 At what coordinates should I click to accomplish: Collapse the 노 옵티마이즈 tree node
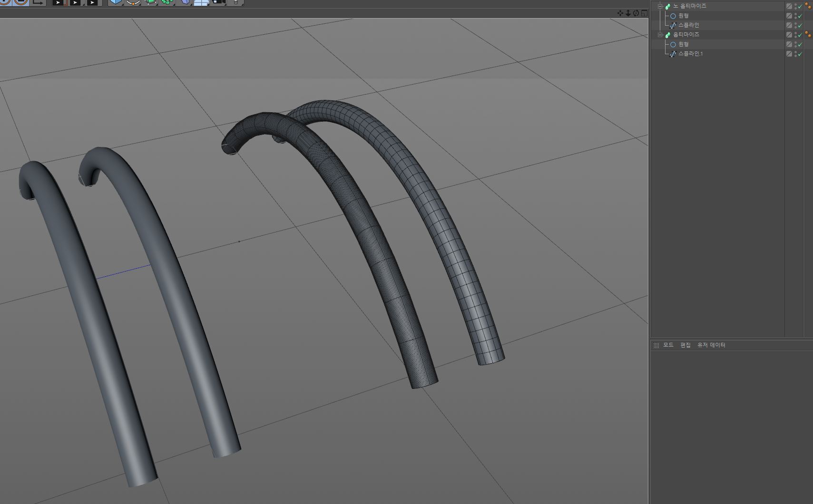[x=660, y=6]
